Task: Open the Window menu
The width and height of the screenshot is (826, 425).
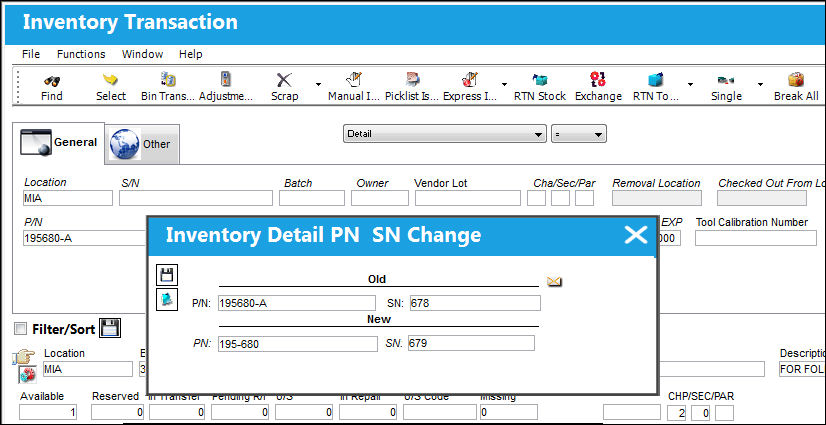Action: 142,54
